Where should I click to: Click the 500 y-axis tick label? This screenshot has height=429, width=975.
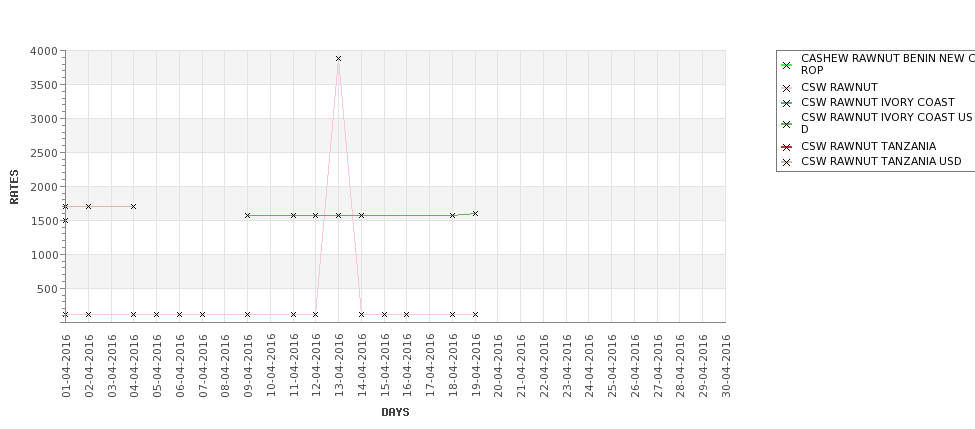tap(47, 289)
